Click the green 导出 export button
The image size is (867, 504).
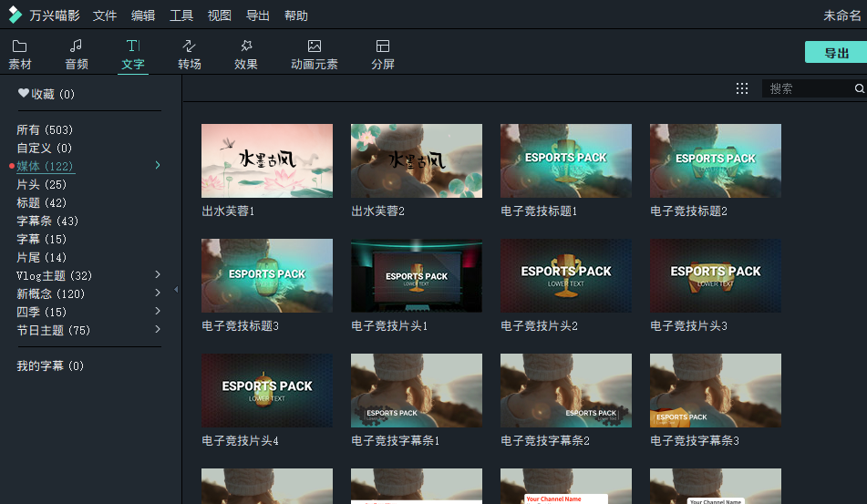(x=836, y=53)
